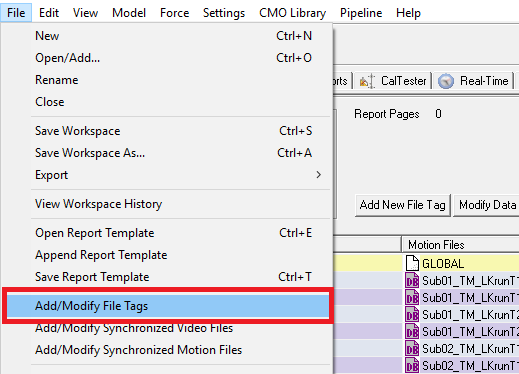
Task: Select the GLOBAL file page icon
Action: 412,263
